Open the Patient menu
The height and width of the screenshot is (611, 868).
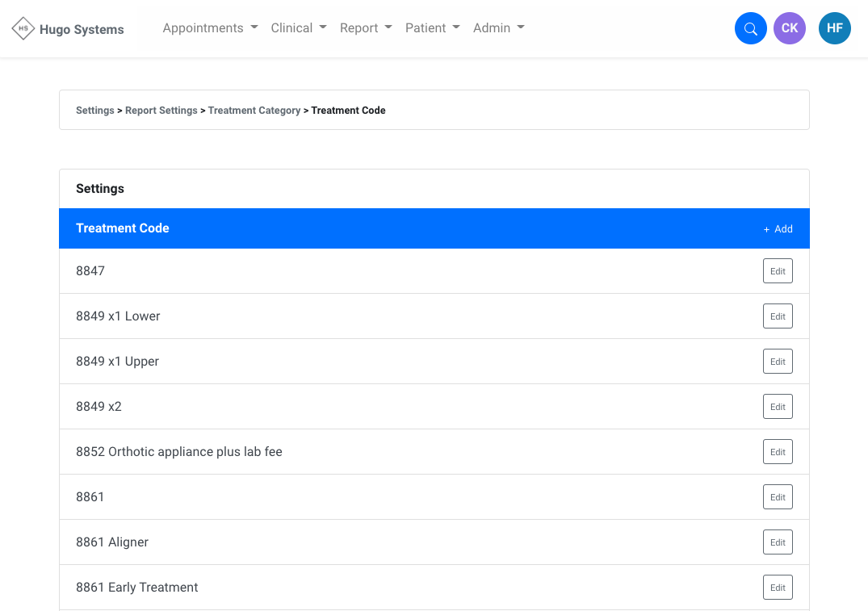pyautogui.click(x=432, y=28)
